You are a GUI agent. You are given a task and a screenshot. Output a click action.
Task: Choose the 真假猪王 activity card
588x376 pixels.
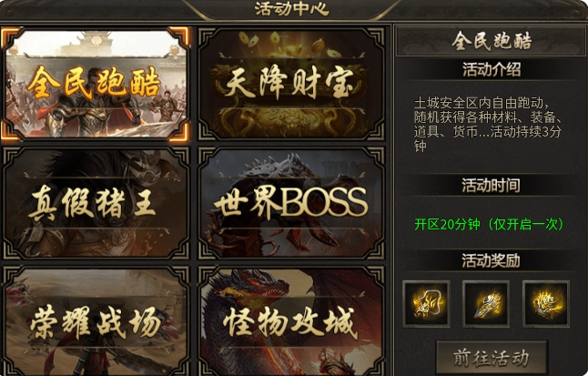pyautogui.click(x=96, y=203)
